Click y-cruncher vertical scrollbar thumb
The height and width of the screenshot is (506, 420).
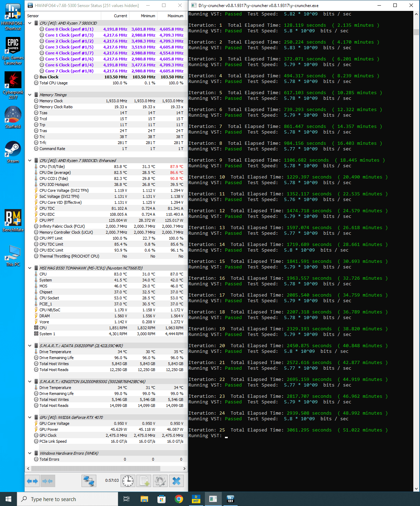[x=416, y=32]
